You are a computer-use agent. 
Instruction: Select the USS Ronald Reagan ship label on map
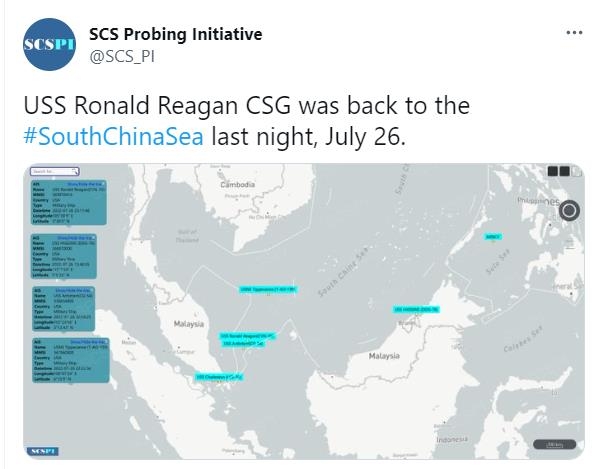(x=247, y=336)
